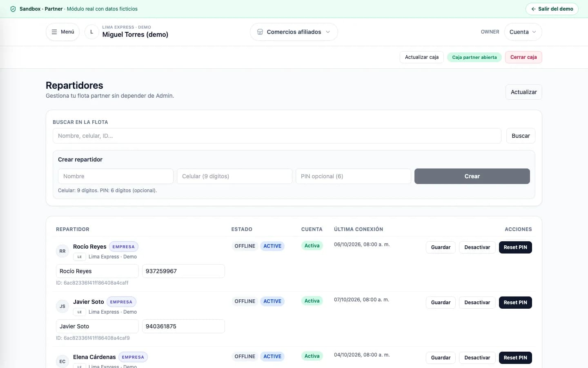Expand the Comercios afiliados dropdown chevron

[x=328, y=32]
